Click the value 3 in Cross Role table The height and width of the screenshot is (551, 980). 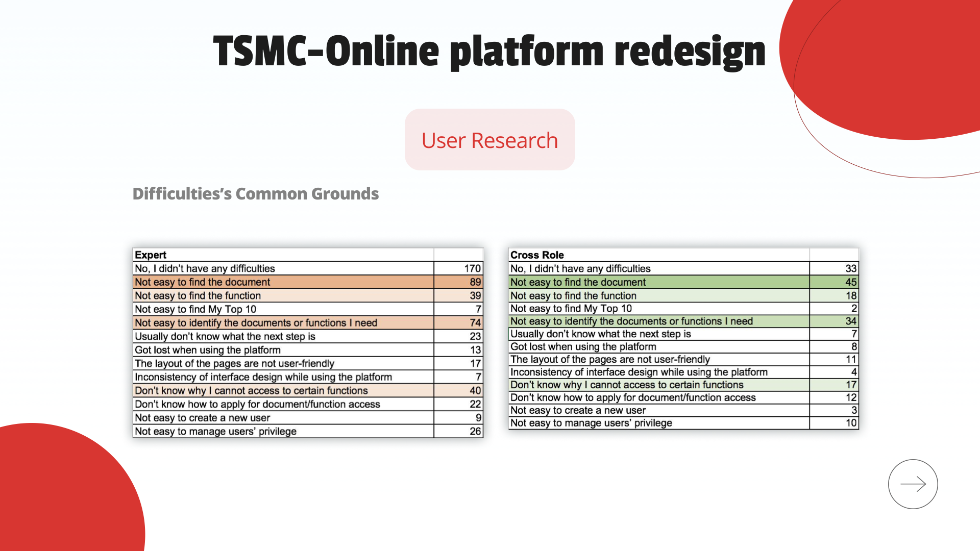click(x=854, y=410)
